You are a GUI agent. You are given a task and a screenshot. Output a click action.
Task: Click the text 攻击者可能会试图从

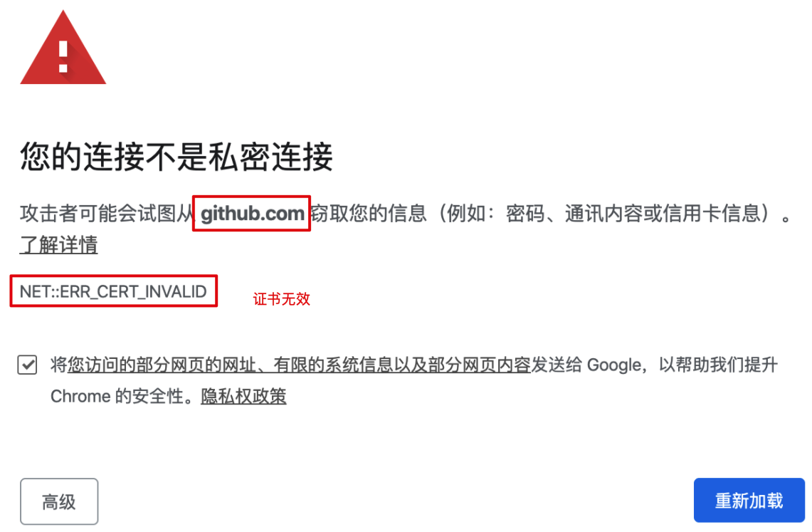(x=106, y=214)
